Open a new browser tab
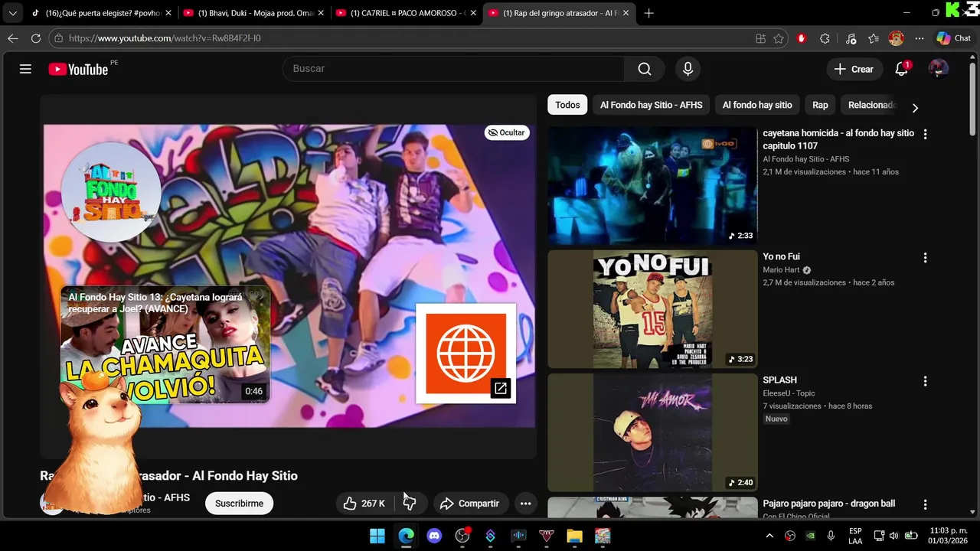980x551 pixels. point(649,13)
